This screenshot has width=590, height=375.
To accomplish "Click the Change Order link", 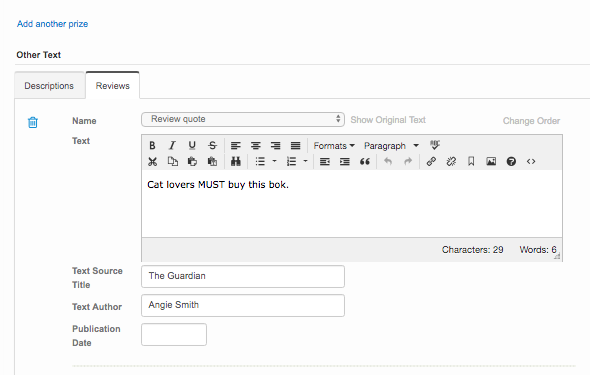I will point(531,121).
